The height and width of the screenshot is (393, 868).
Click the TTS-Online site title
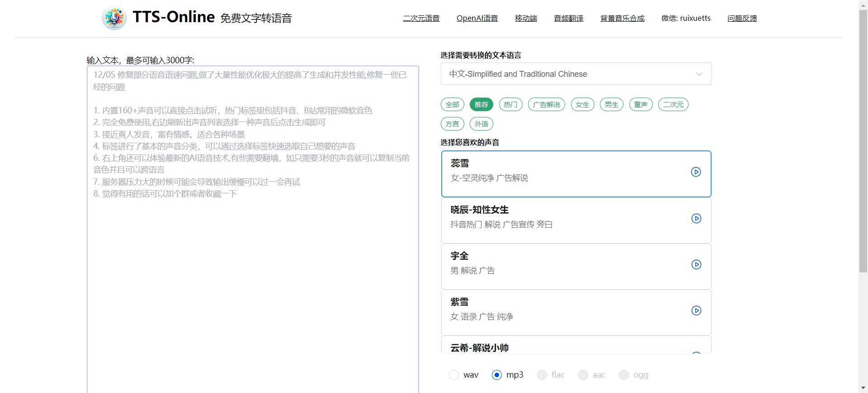point(174,17)
